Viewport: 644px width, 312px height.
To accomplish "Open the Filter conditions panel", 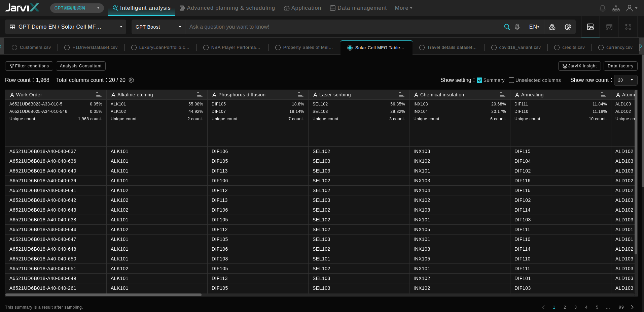I will pyautogui.click(x=29, y=66).
